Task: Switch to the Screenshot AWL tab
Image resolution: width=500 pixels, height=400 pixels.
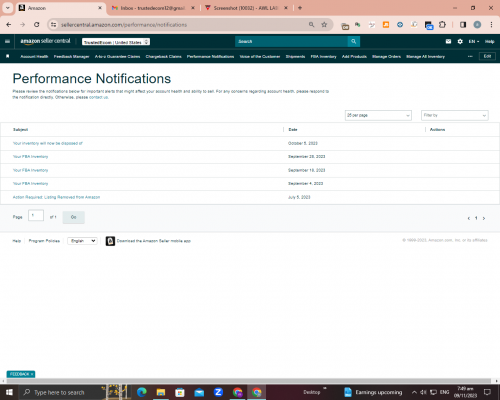Action: point(246,8)
